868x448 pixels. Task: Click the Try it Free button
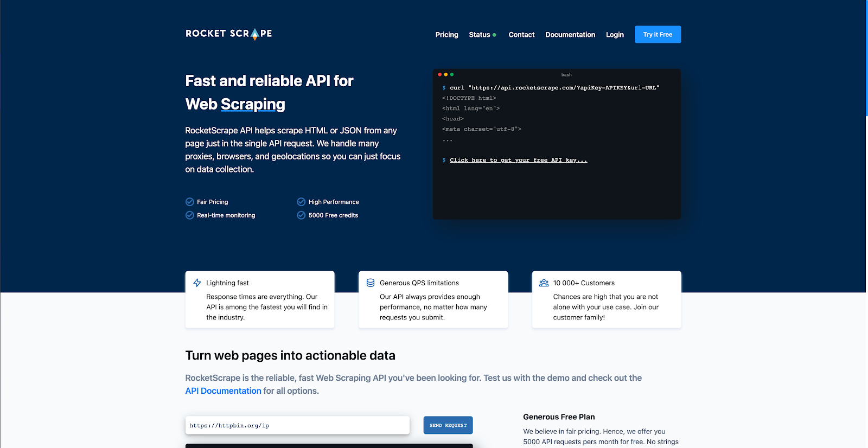click(658, 35)
